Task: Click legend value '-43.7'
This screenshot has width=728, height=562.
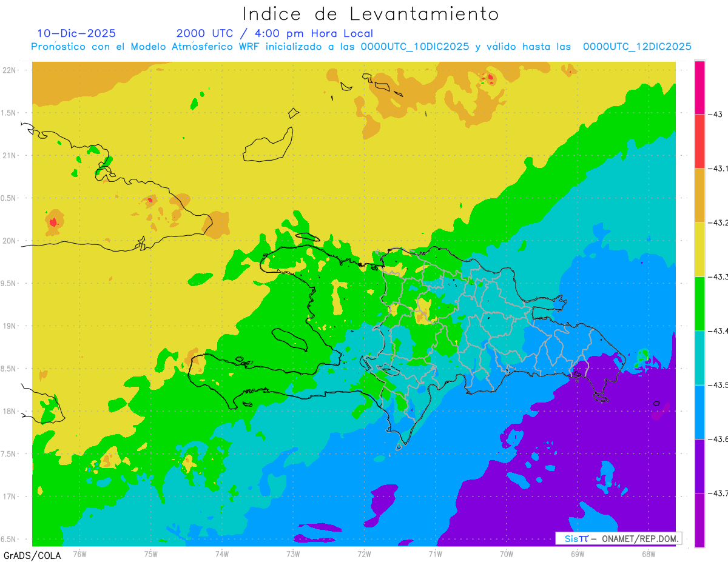Action: [x=718, y=493]
